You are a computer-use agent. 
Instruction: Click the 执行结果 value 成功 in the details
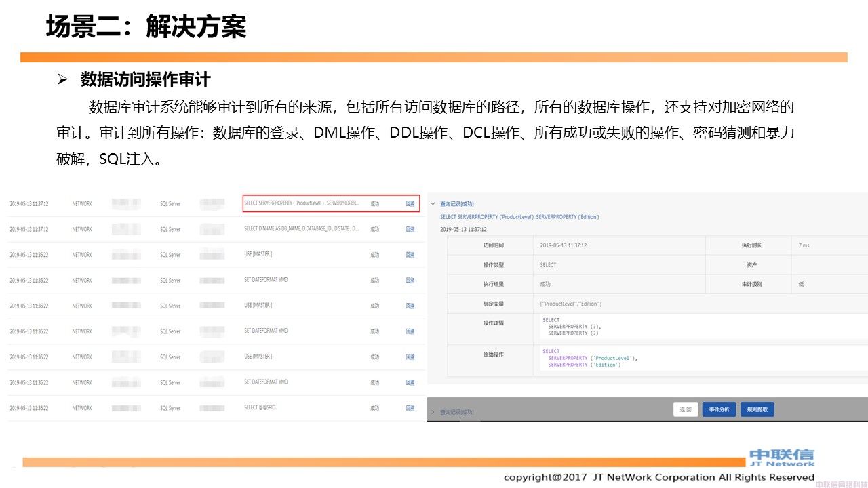pos(545,285)
